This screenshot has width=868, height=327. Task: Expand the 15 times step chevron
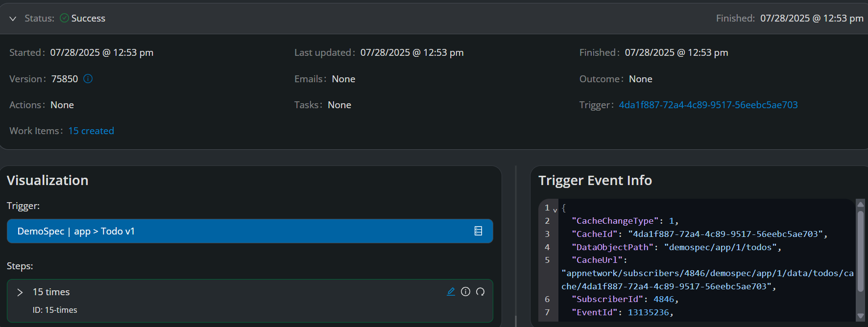coord(20,292)
